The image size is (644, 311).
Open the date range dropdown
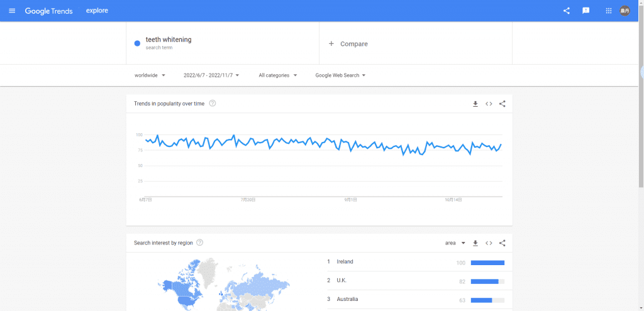212,75
